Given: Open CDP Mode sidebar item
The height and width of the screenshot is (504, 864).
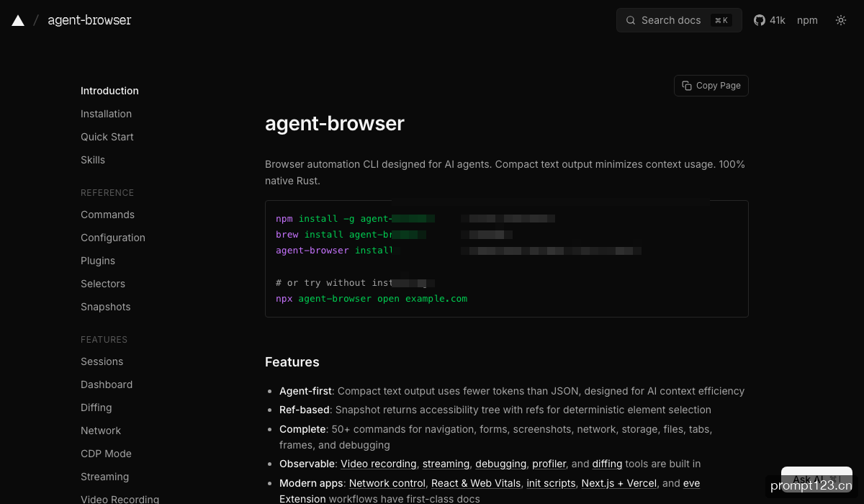Looking at the screenshot, I should coord(106,454).
